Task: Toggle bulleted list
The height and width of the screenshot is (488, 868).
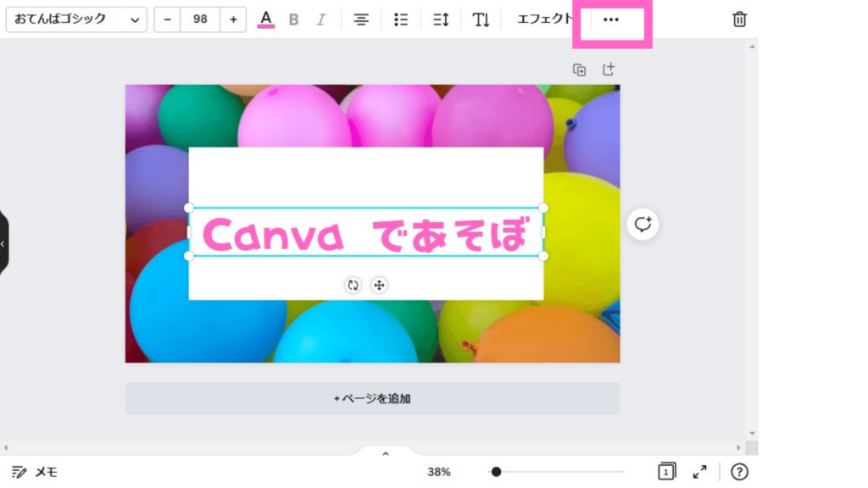Action: (x=401, y=20)
